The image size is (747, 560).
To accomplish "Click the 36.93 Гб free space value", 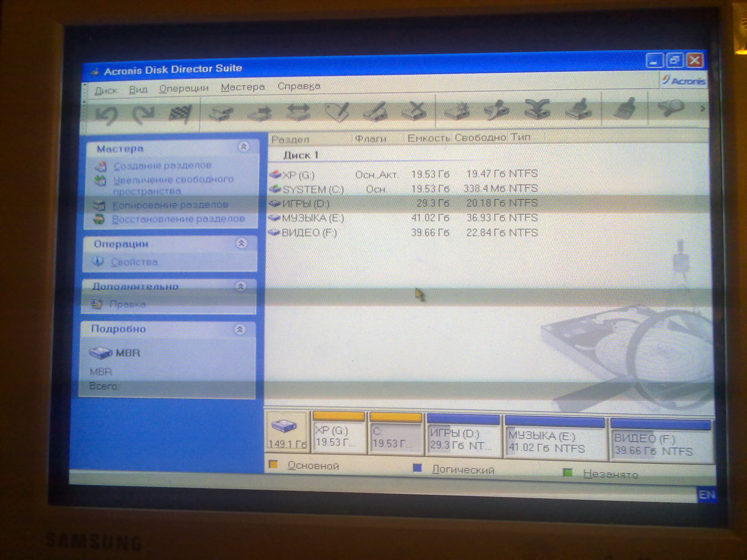I will 486,218.
